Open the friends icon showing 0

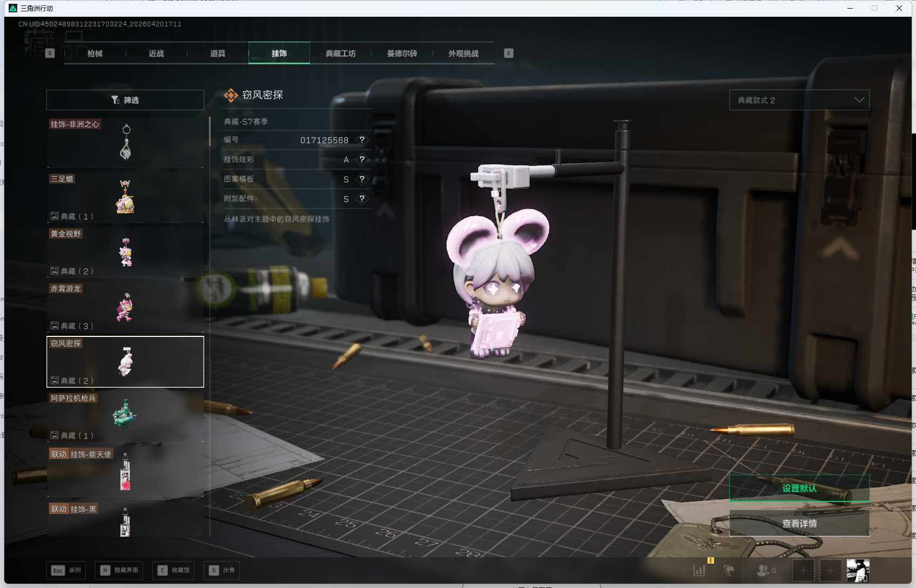click(766, 570)
